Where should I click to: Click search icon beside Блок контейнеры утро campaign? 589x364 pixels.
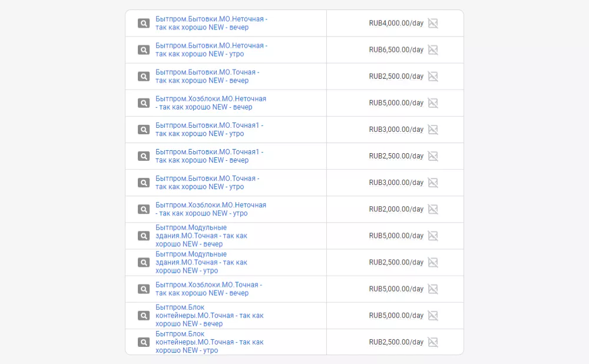pos(144,342)
